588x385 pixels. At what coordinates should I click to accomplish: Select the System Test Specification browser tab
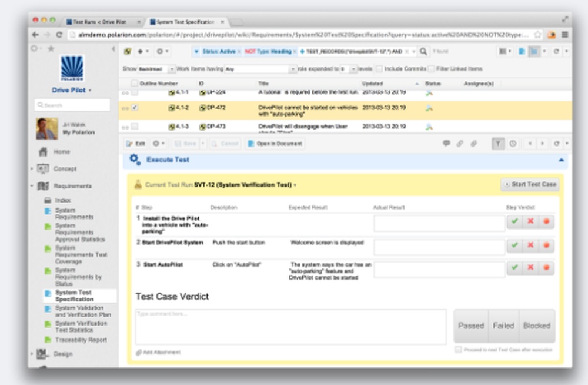click(x=186, y=22)
